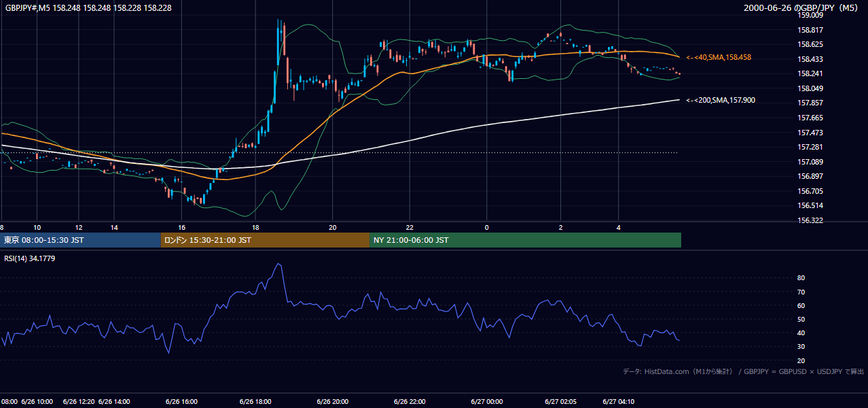Click price axis value 156.322
Viewport: 868px width, 408px height.
tap(810, 221)
